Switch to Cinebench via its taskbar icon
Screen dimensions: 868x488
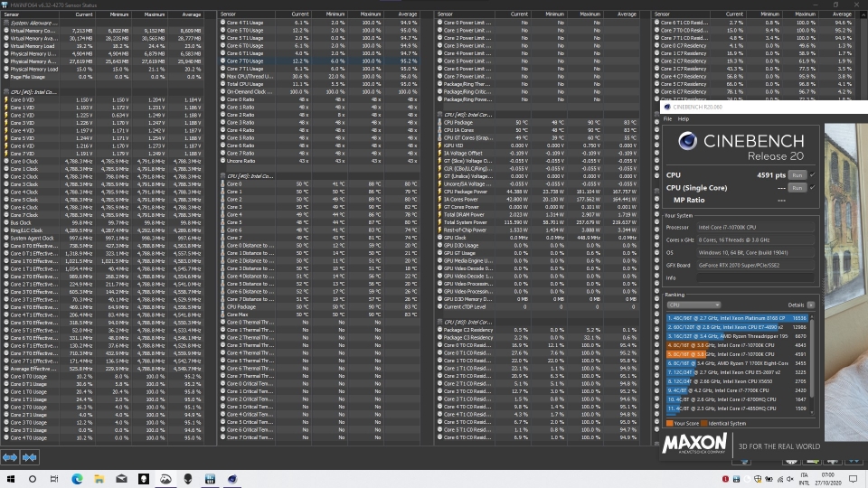click(232, 479)
